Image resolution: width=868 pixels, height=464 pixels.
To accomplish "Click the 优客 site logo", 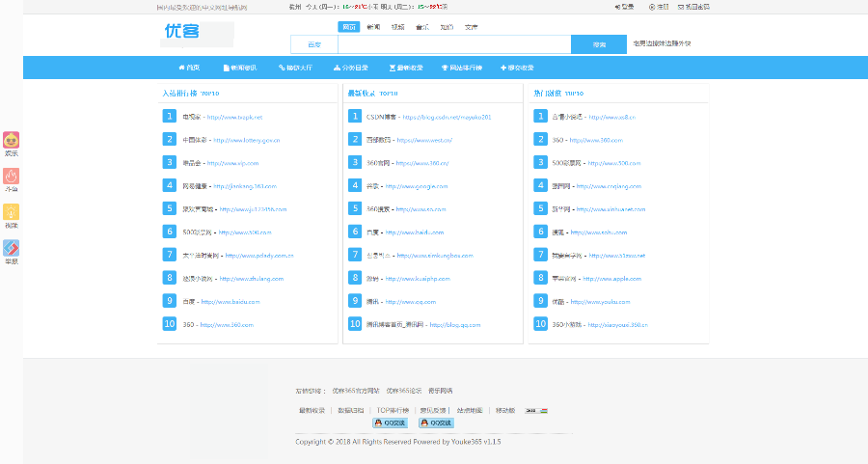I will tap(182, 31).
